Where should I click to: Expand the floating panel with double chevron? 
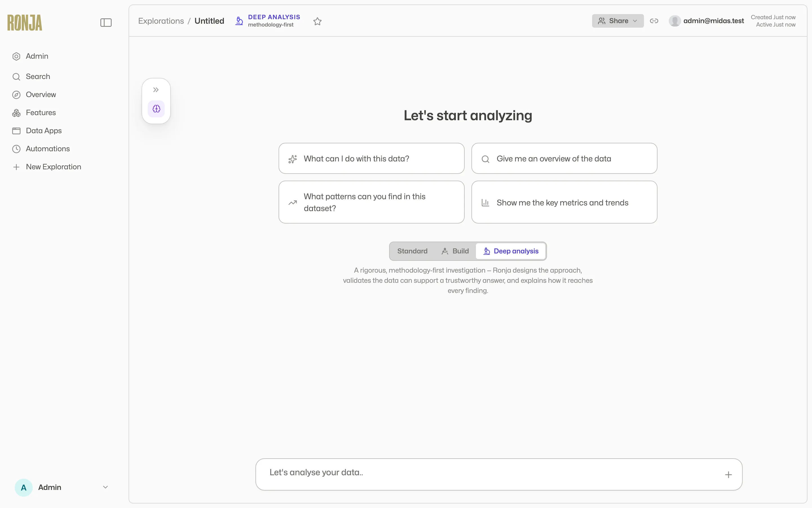pyautogui.click(x=156, y=90)
